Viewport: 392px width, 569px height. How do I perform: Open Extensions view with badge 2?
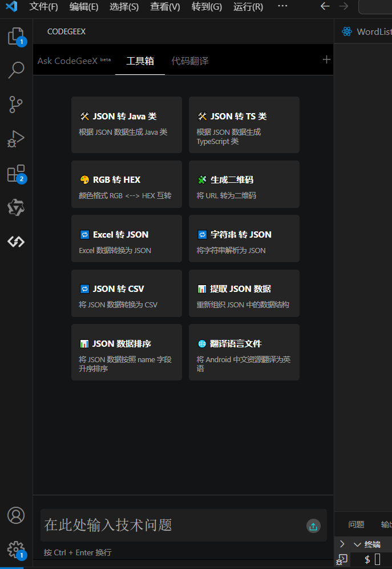16,173
